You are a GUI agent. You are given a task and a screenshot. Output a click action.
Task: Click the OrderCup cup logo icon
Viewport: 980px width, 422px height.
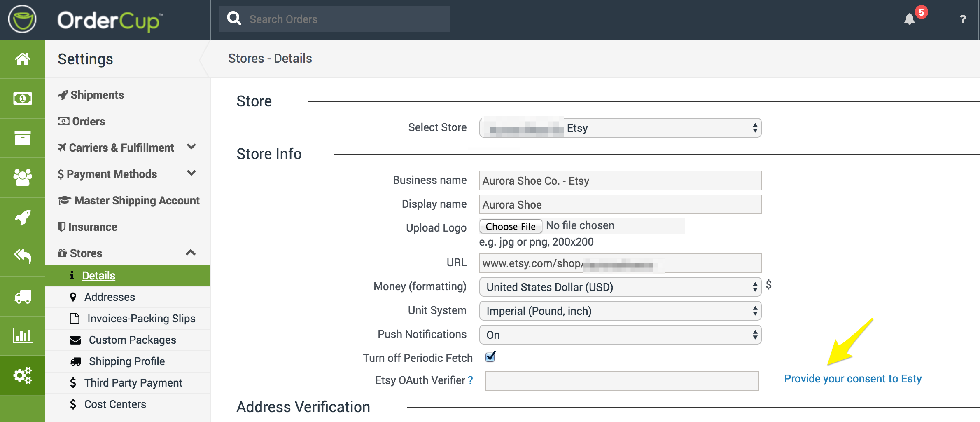22,19
